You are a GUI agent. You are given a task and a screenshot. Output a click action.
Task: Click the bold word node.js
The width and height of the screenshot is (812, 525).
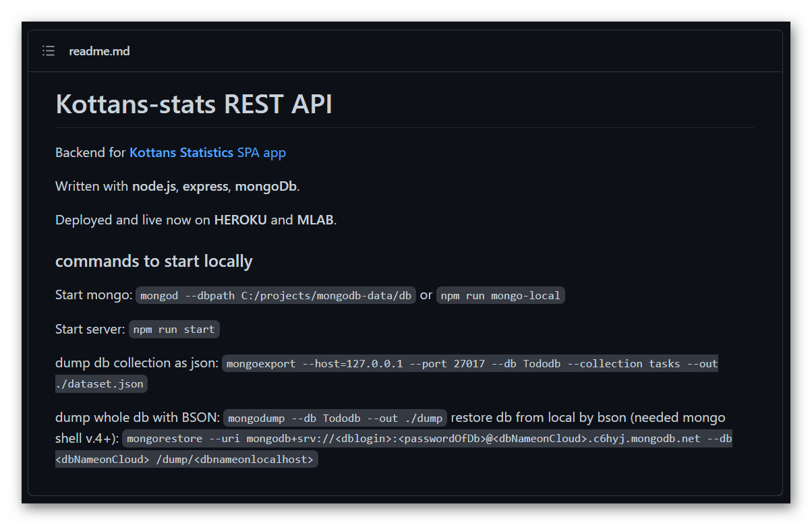point(154,186)
